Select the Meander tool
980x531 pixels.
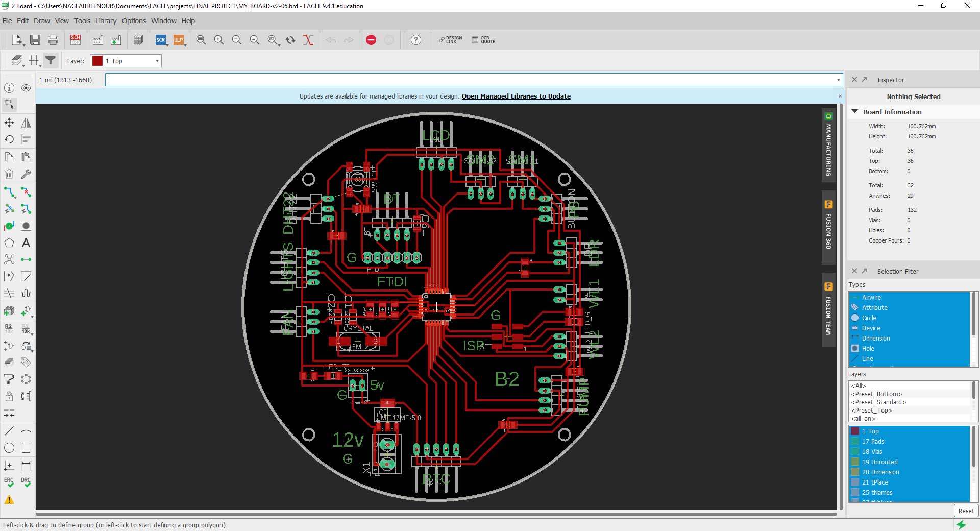(26, 293)
